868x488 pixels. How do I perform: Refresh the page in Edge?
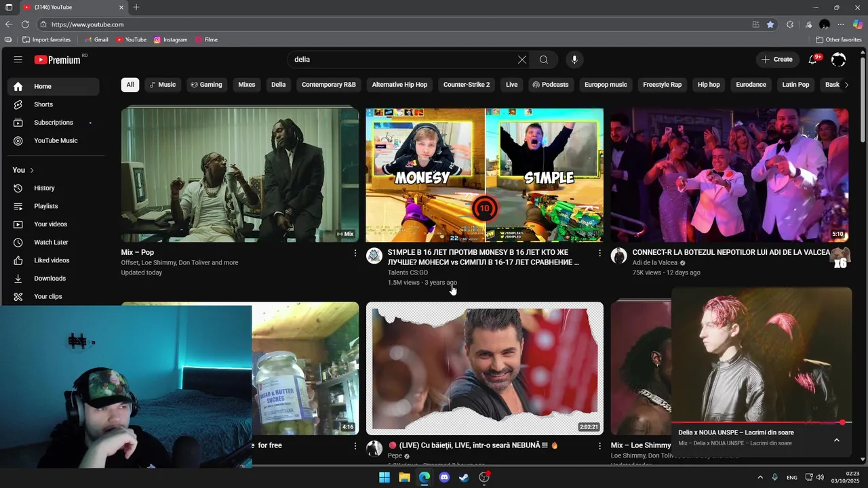[x=25, y=24]
